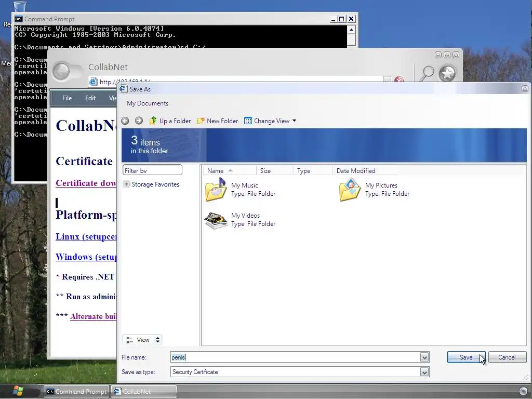Open the File menu in CollabNet browser
This screenshot has height=399, width=532.
(x=67, y=98)
